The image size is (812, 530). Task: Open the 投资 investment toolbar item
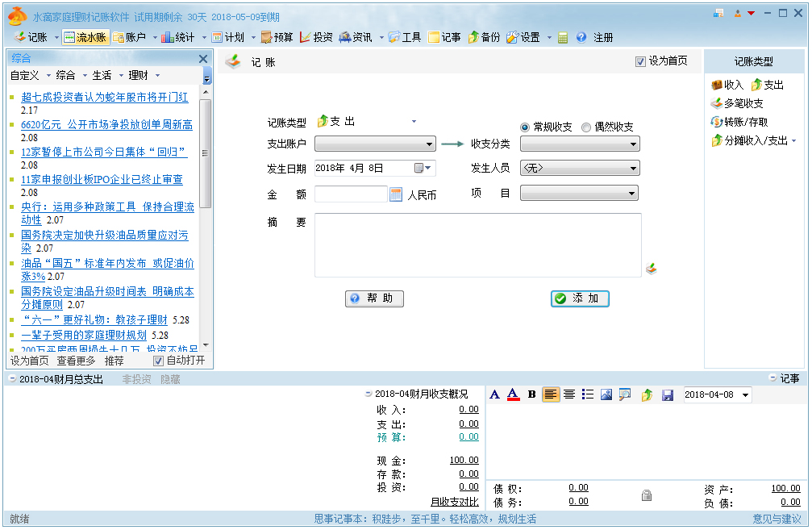click(x=316, y=37)
